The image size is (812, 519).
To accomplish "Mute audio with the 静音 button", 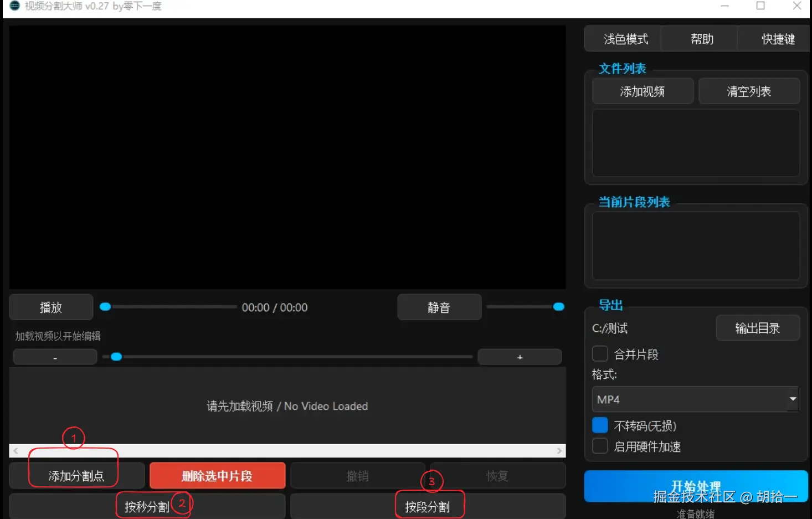I will (439, 307).
